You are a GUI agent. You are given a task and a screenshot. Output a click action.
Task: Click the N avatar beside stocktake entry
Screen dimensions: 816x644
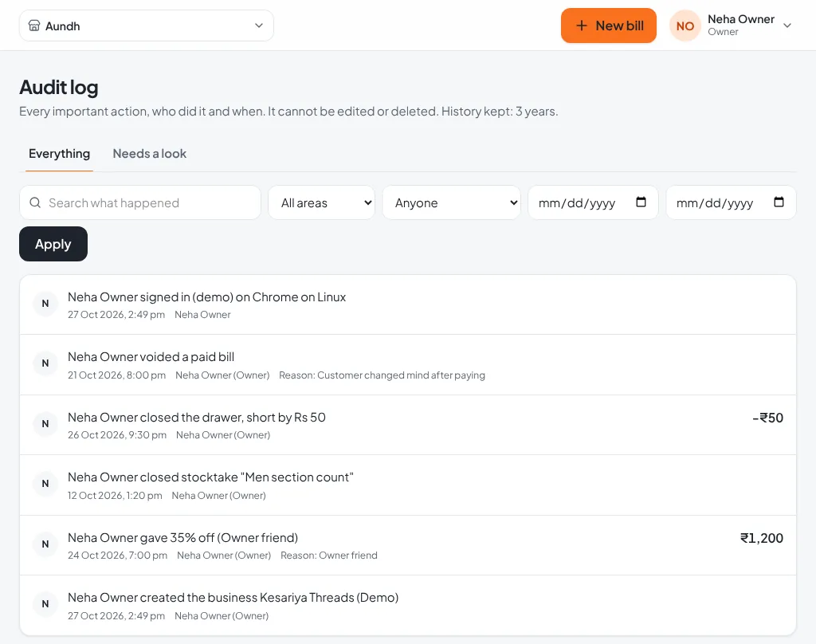point(45,484)
